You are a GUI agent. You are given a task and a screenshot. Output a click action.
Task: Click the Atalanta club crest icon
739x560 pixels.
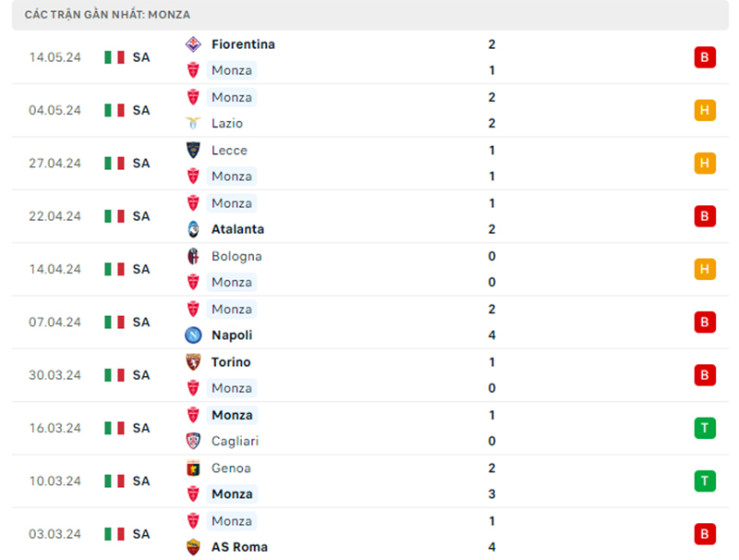[194, 229]
